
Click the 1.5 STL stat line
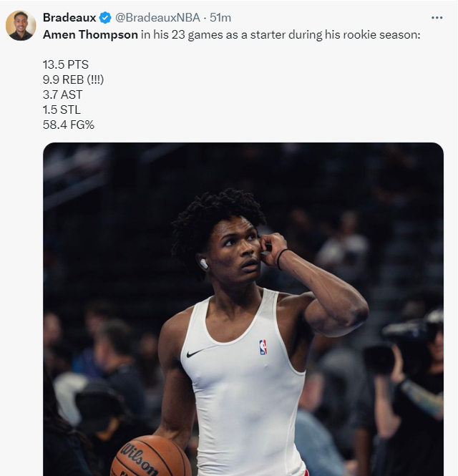click(62, 110)
